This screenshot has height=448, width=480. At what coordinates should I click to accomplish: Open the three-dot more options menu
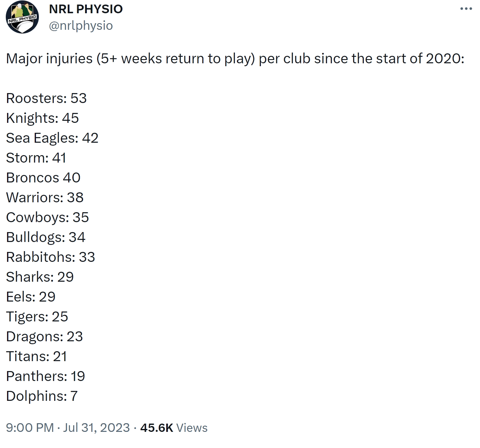(466, 9)
